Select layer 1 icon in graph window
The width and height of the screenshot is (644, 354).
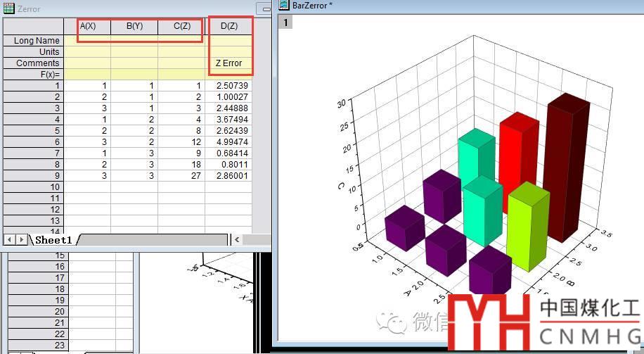coord(285,23)
